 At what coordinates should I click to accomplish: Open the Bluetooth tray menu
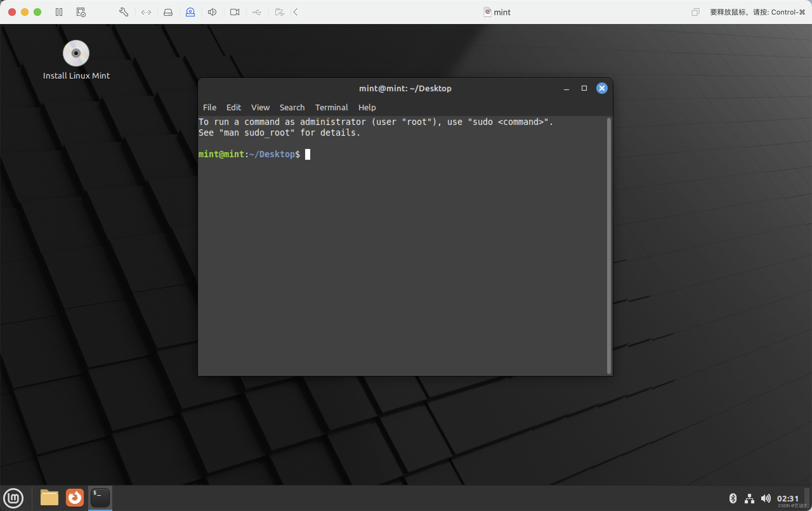[x=732, y=498]
